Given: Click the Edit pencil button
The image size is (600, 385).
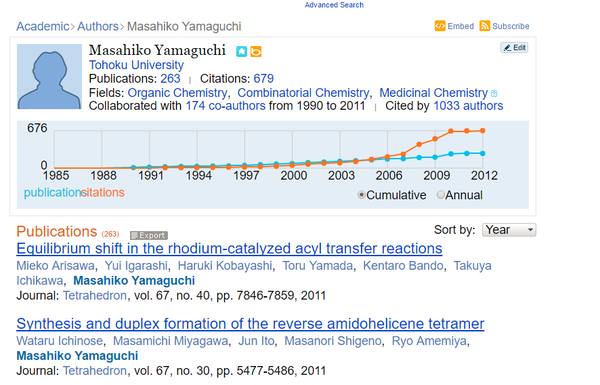Looking at the screenshot, I should pos(514,47).
